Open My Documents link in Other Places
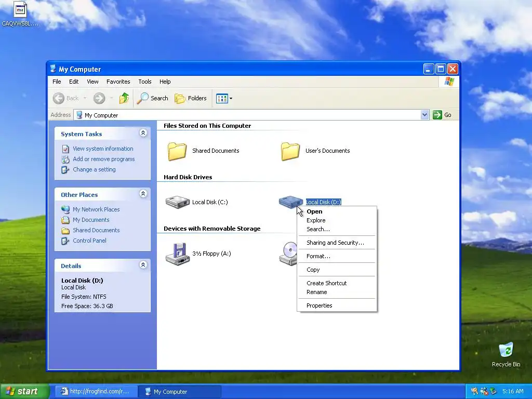Screen dimensions: 532x399 pos(91,220)
